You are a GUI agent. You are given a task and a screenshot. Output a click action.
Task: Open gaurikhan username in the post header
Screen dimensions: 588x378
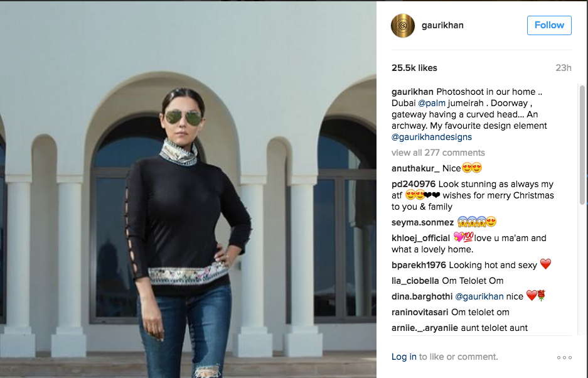tap(442, 25)
